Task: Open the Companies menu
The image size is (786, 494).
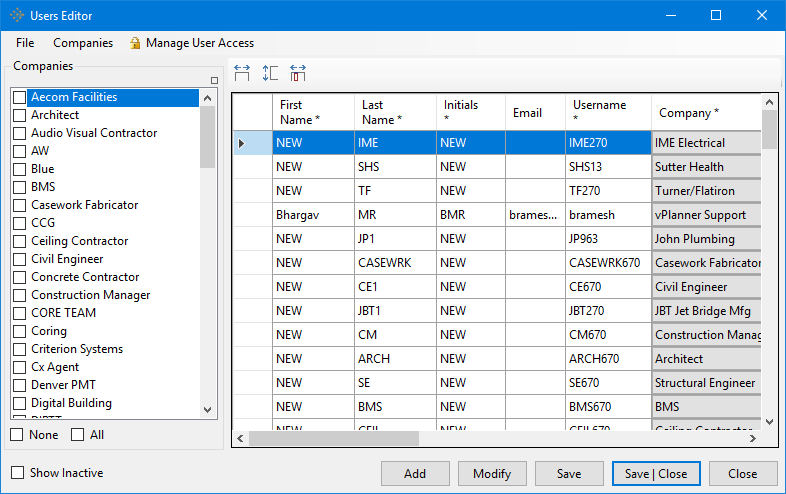Action: coord(83,43)
